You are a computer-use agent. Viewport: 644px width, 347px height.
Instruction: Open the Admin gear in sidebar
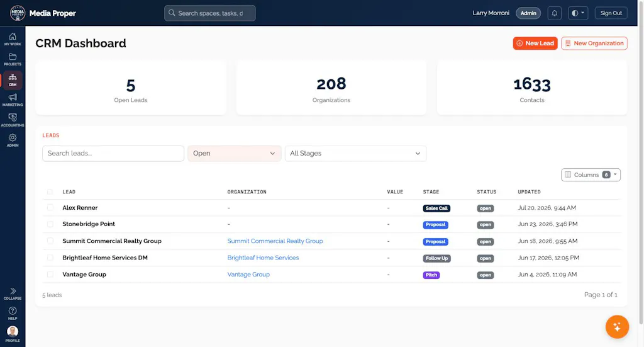13,140
